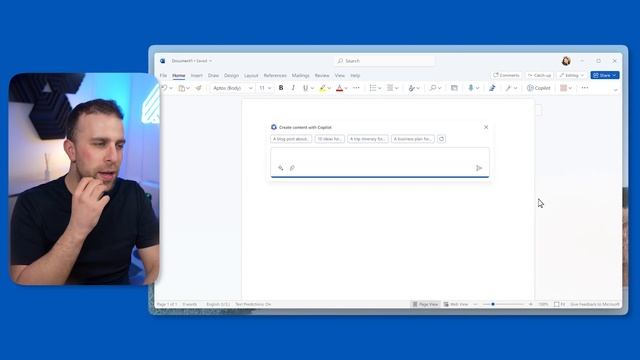Click the paragraph alignment icon
Viewport: 640px width, 360px height.
coord(390,88)
